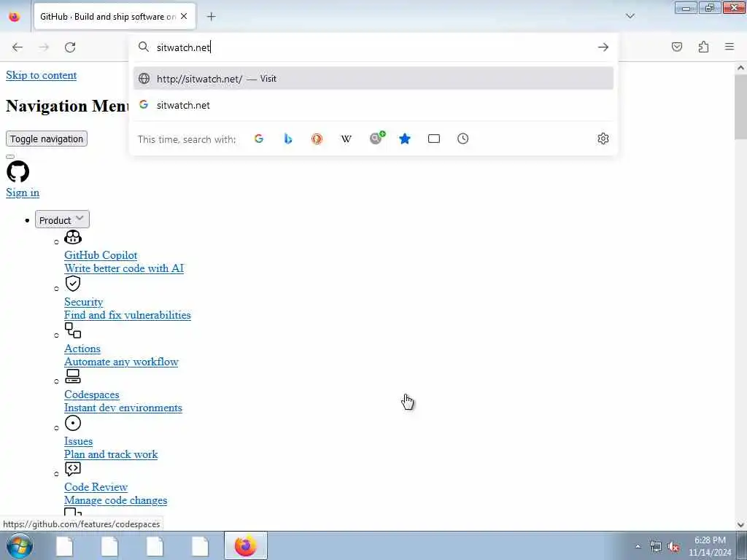Click the Code Review icon

[x=73, y=469]
